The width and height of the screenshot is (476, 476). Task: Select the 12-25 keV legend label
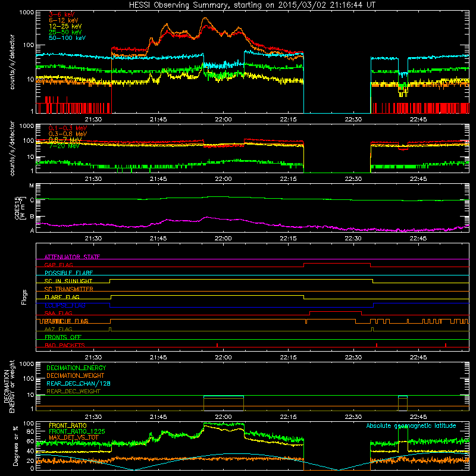coord(65,26)
